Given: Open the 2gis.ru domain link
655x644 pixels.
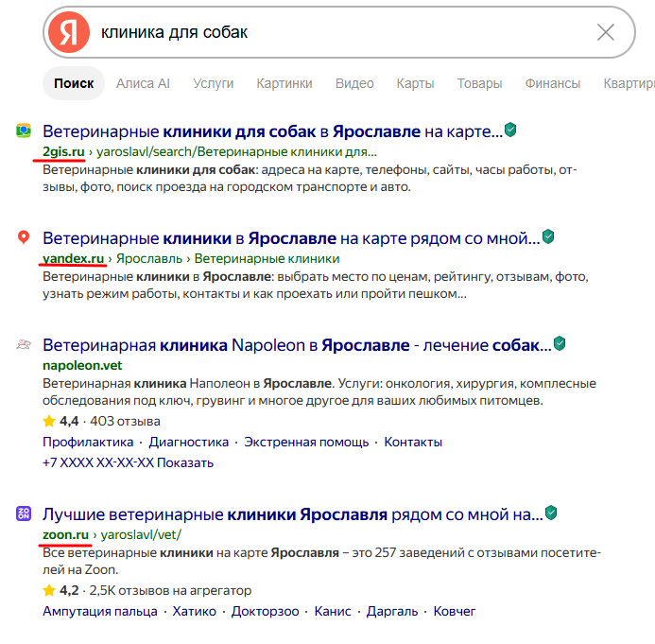Looking at the screenshot, I should [63, 151].
